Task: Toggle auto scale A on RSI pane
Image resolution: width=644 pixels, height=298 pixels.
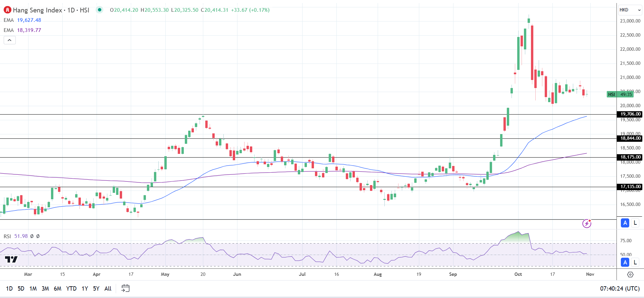Action: (625, 262)
